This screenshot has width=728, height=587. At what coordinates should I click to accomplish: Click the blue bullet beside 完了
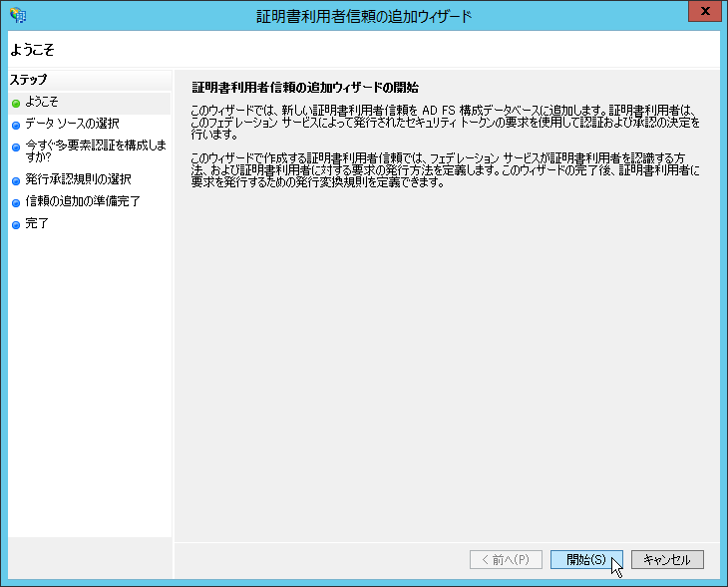click(16, 225)
